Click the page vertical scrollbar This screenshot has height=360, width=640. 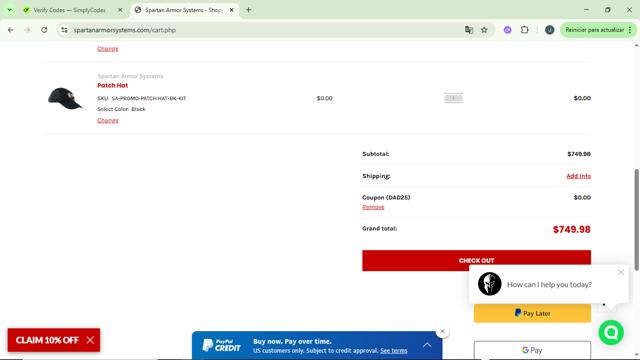pyautogui.click(x=636, y=219)
